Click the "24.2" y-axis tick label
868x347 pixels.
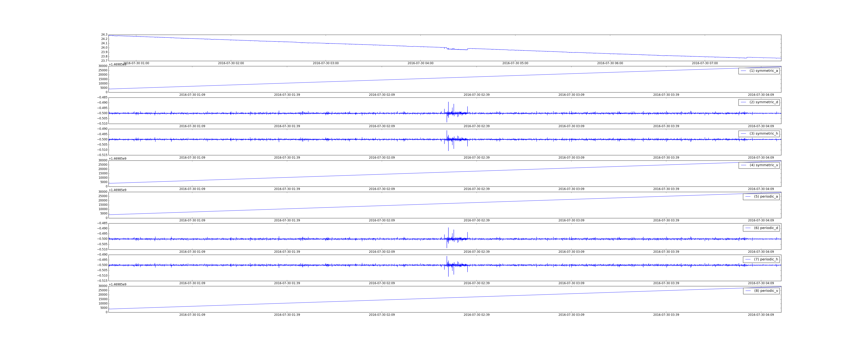pos(104,39)
